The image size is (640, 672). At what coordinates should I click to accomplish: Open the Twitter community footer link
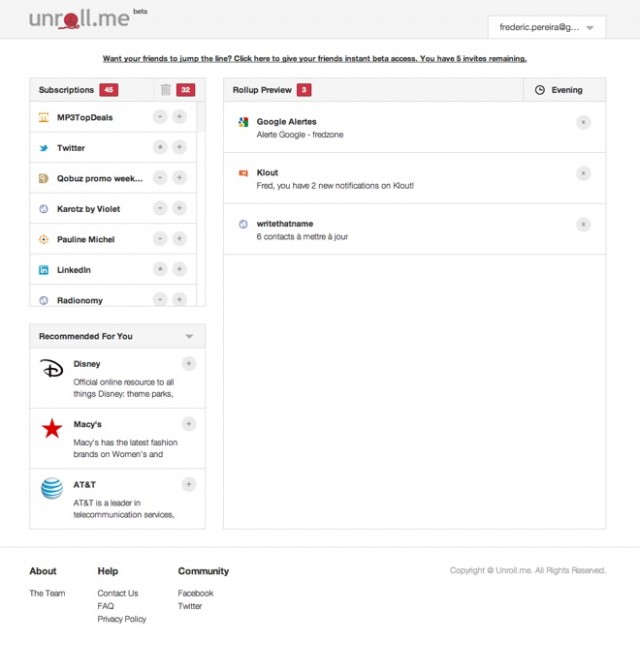(x=190, y=606)
